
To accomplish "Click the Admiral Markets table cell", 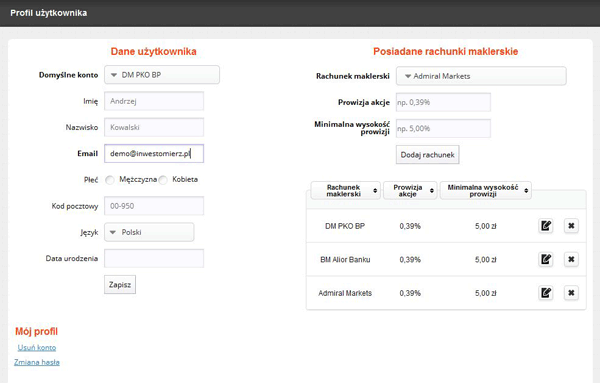I will (x=345, y=293).
